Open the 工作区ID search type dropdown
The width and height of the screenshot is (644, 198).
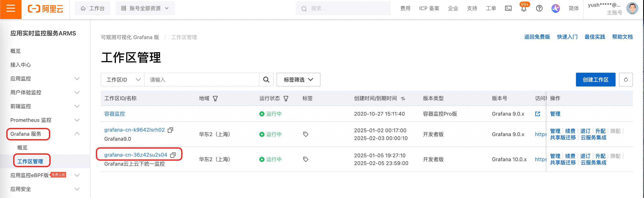point(123,80)
